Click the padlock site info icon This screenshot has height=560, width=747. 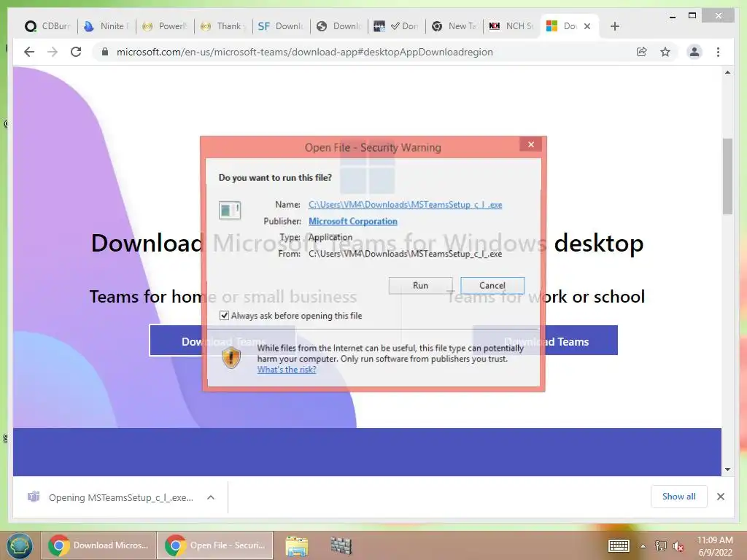tap(105, 52)
